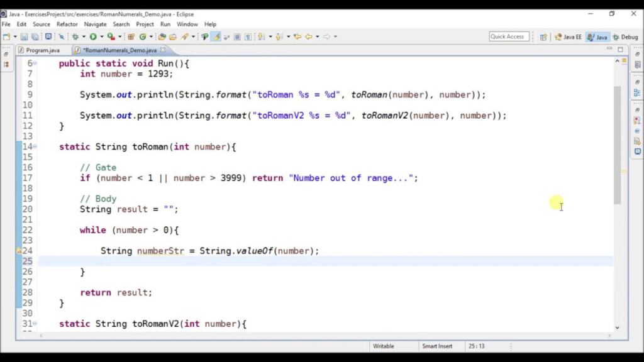Launch the Debug bug icon
The image size is (644, 362).
click(75, 37)
